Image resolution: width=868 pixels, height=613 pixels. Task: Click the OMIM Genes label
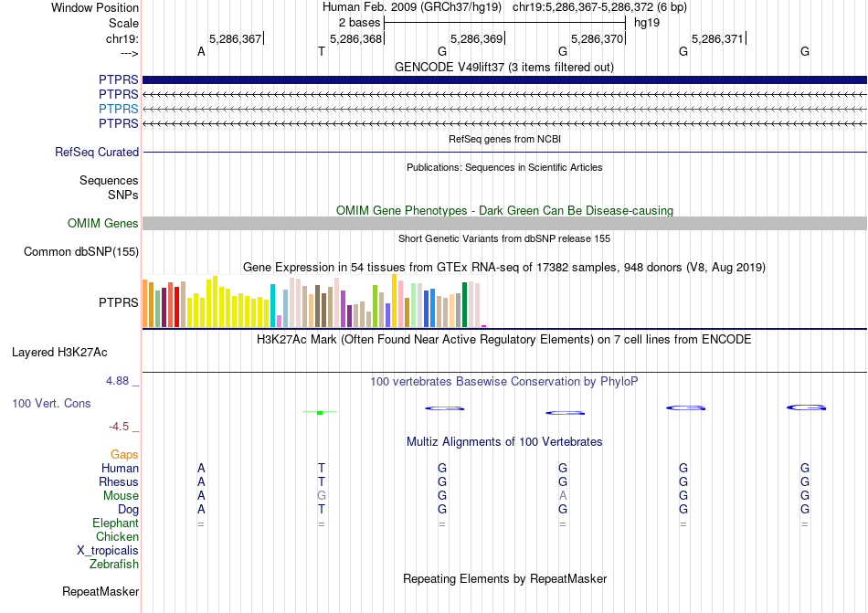[x=103, y=223]
